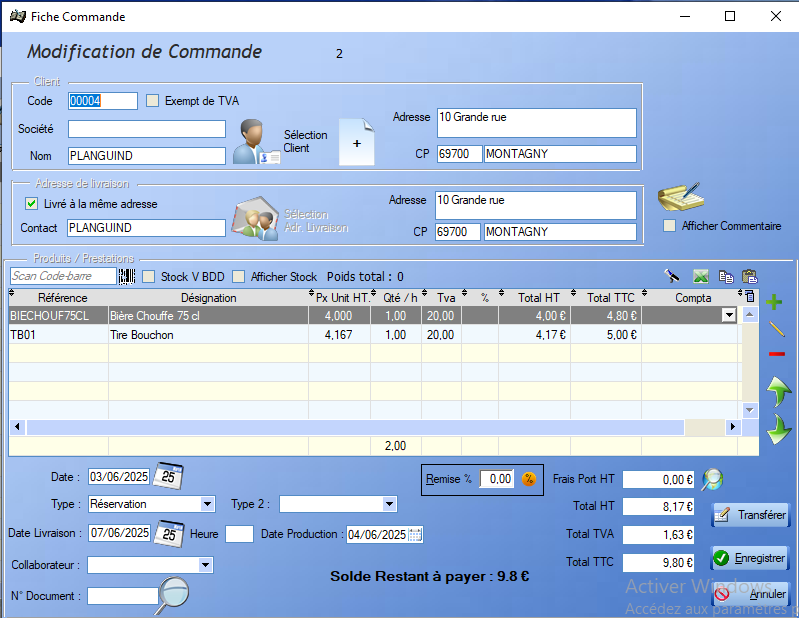Image resolution: width=799 pixels, height=618 pixels.
Task: Click the Enregistrer button
Action: pos(750,558)
